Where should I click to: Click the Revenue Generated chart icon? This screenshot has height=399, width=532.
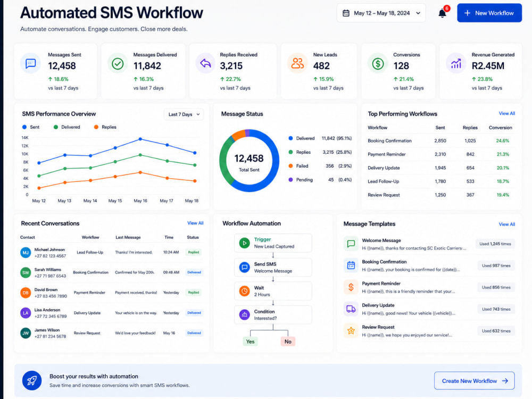[456, 63]
